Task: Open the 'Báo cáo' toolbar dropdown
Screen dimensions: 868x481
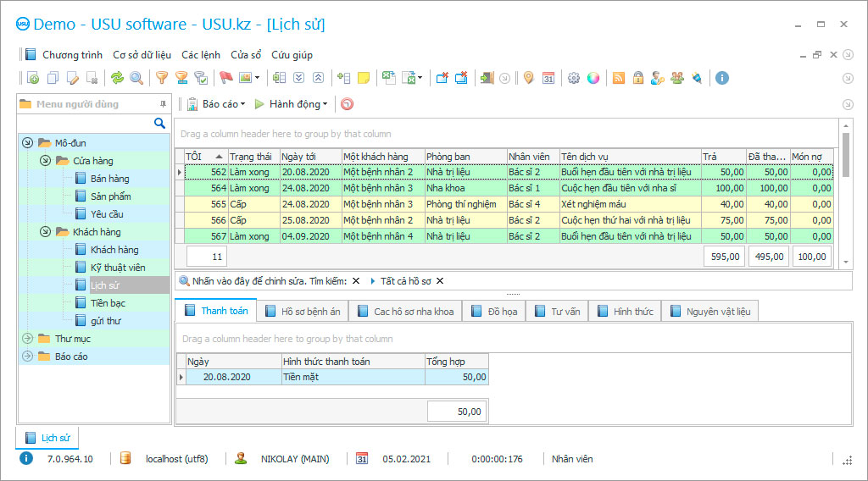Action: (x=217, y=104)
